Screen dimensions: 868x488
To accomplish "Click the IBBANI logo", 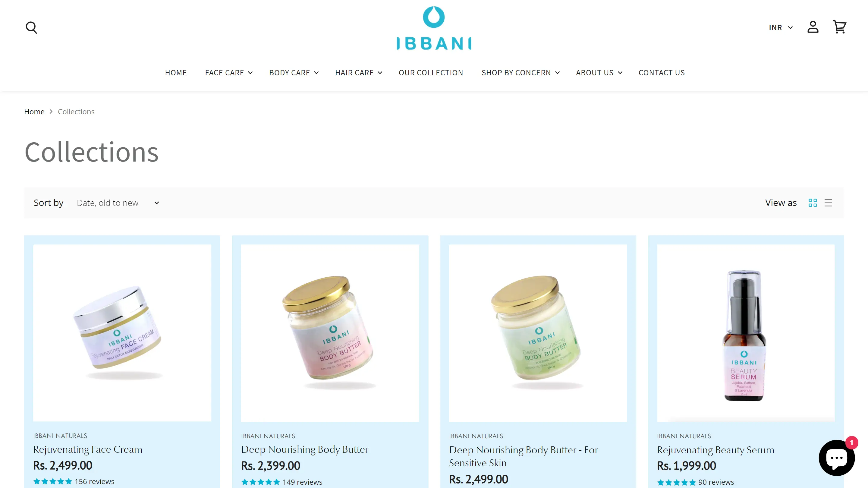I will tap(434, 28).
